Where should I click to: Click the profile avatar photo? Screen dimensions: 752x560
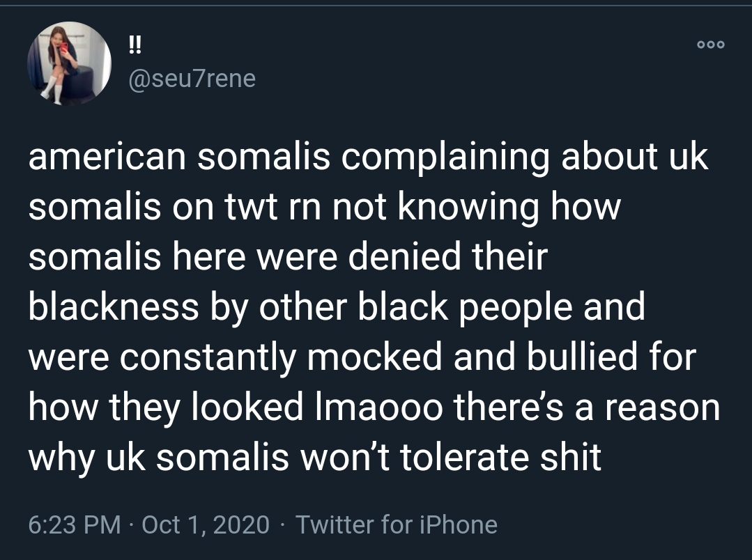click(x=69, y=63)
